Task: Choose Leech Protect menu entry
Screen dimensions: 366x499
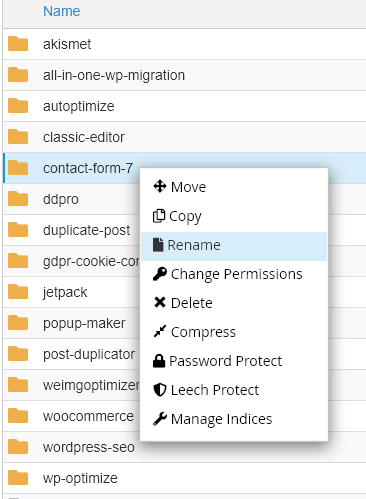Action: point(234,390)
